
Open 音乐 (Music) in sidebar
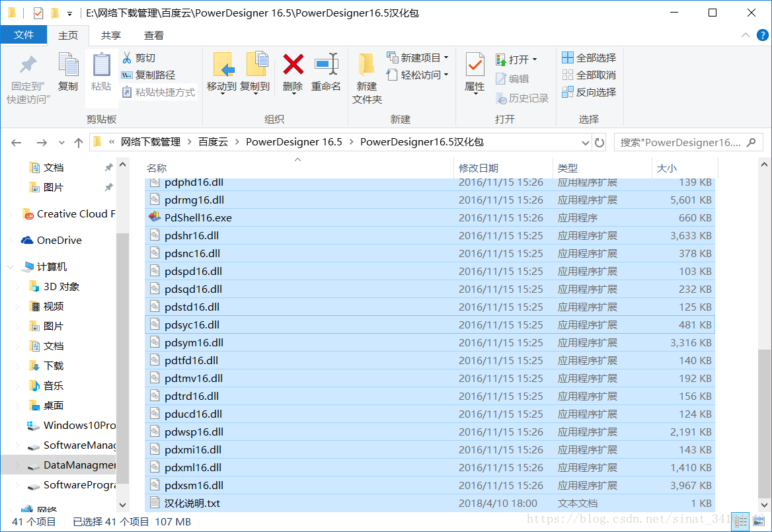pyautogui.click(x=46, y=385)
